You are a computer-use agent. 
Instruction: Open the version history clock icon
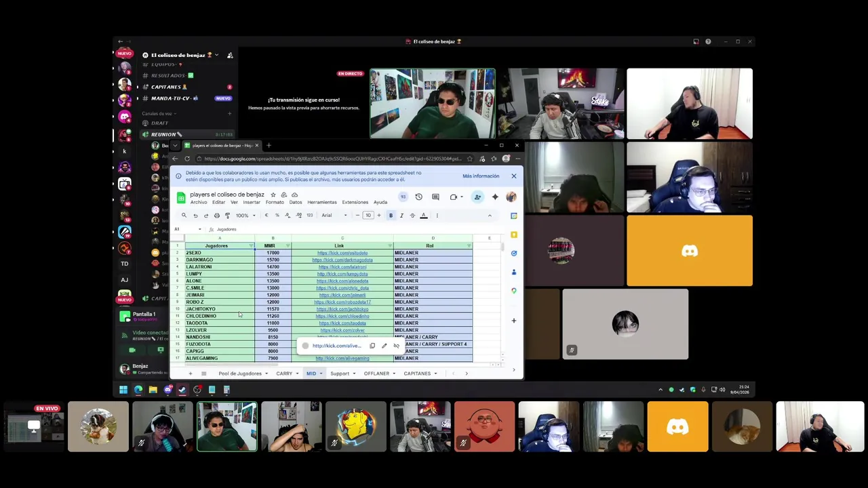[418, 197]
